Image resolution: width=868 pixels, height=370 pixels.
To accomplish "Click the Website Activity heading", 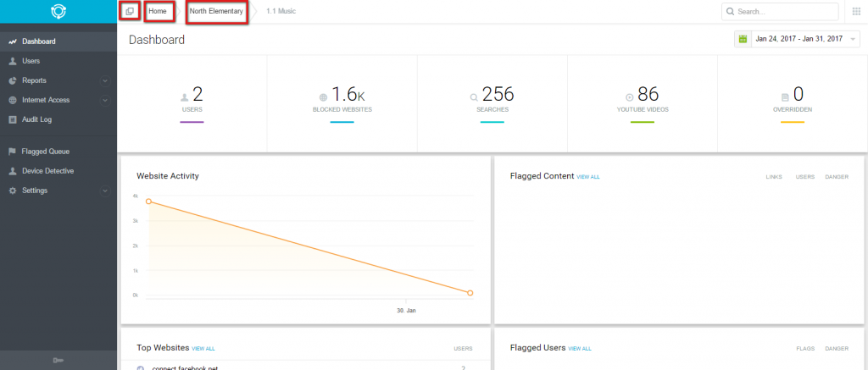I will (168, 176).
